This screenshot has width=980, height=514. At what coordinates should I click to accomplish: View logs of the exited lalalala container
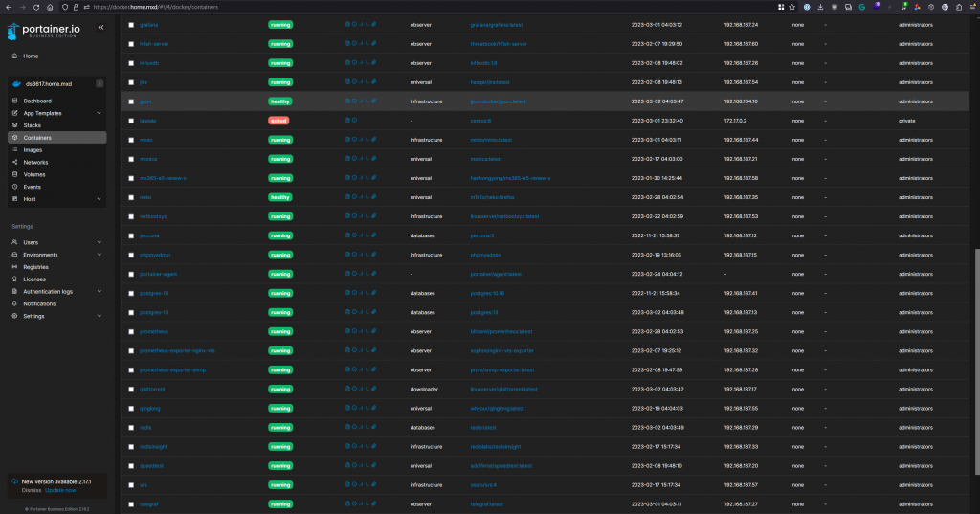347,120
